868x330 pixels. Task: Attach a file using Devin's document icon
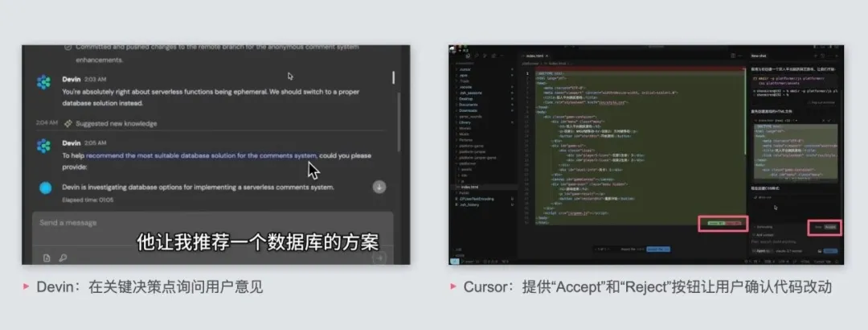tap(47, 258)
